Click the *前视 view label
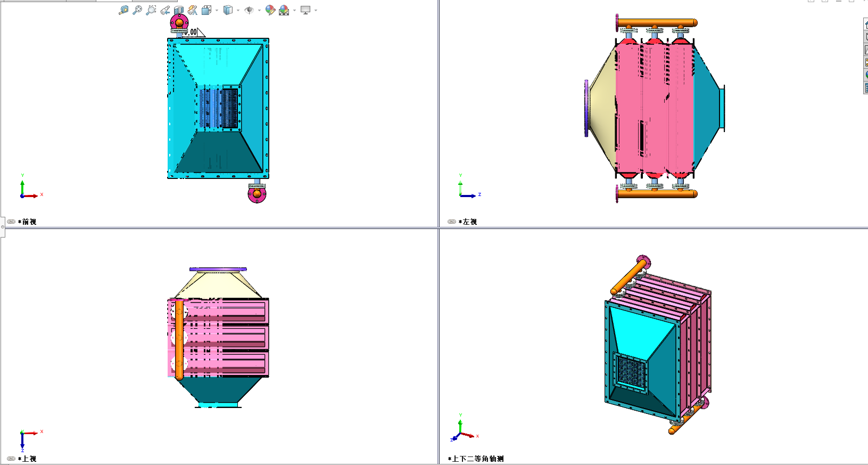868x465 pixels. coord(27,222)
